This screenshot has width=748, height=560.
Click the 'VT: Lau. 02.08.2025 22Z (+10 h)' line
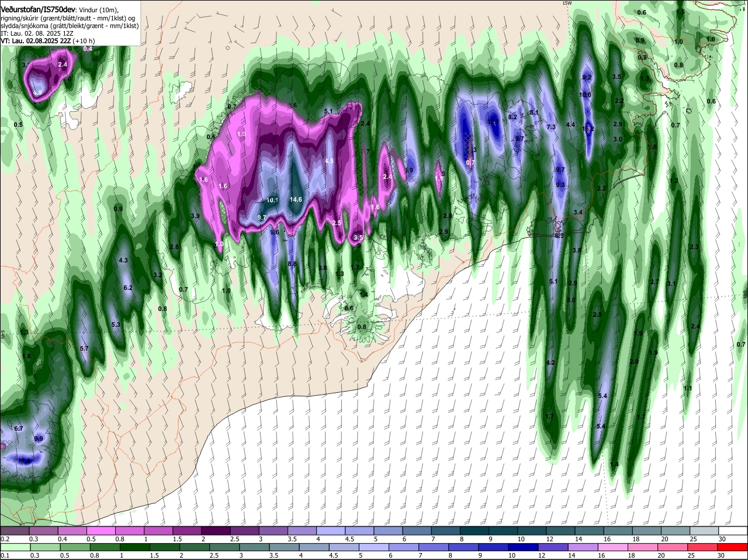[48, 41]
